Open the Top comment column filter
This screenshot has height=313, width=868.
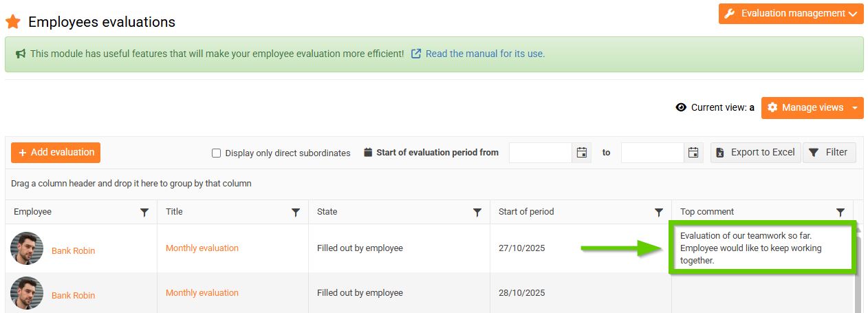pyautogui.click(x=840, y=213)
